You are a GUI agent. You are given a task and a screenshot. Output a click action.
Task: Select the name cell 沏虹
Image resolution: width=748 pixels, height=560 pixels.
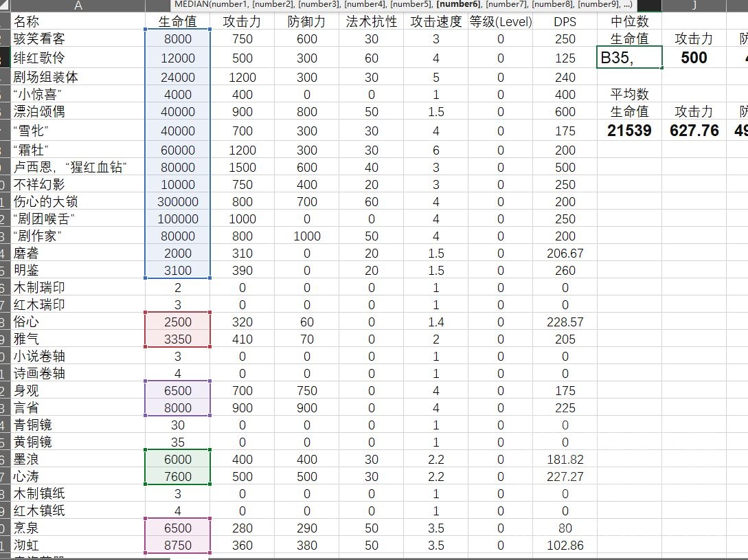[x=78, y=545]
